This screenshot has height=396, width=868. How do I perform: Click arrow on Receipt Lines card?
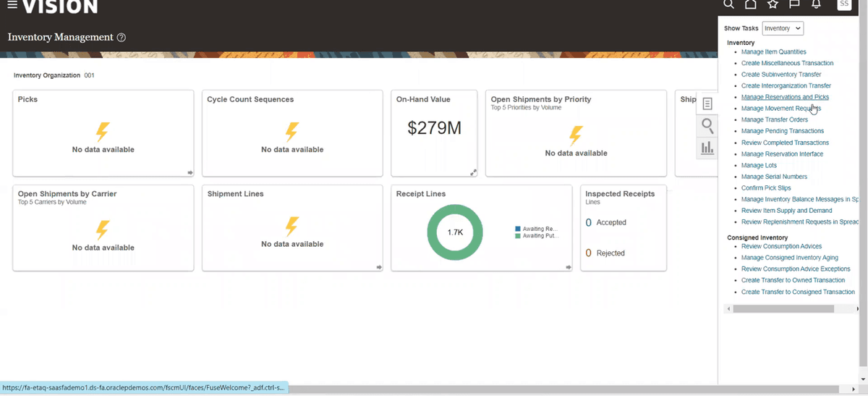(569, 267)
